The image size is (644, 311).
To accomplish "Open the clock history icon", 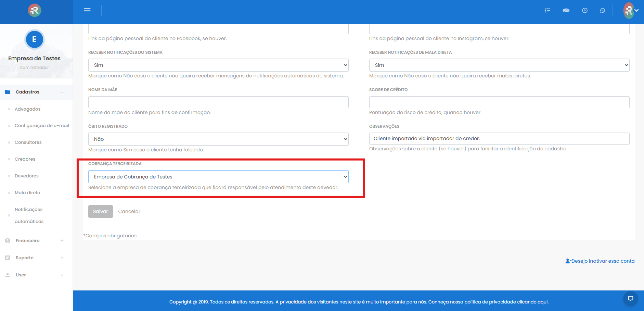I will pyautogui.click(x=585, y=10).
